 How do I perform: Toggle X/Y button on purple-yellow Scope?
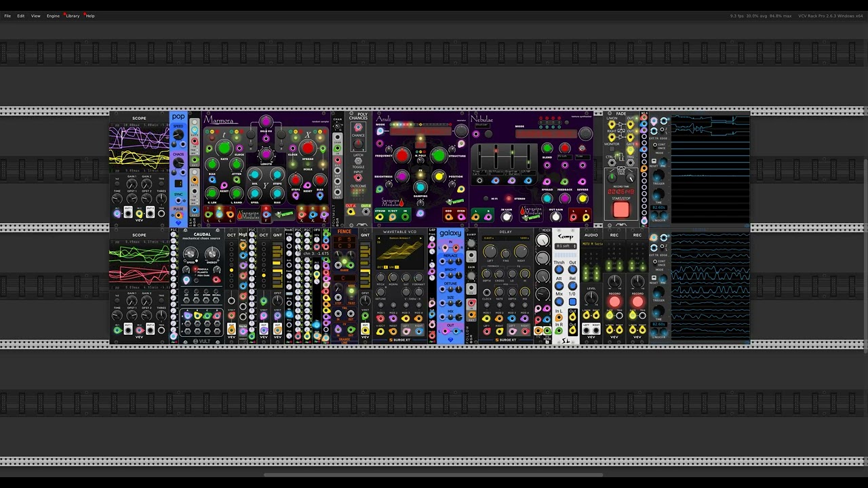pos(117,184)
